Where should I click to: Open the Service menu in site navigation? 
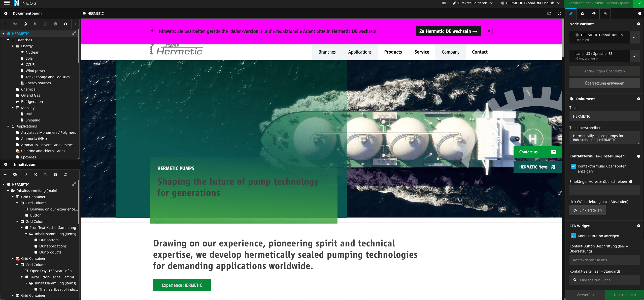coord(422,52)
